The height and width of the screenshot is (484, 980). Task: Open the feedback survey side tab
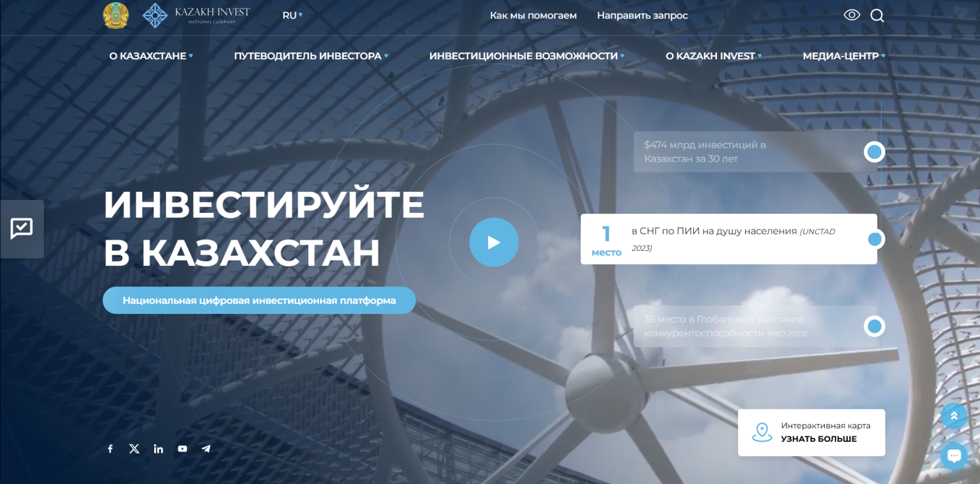click(22, 229)
